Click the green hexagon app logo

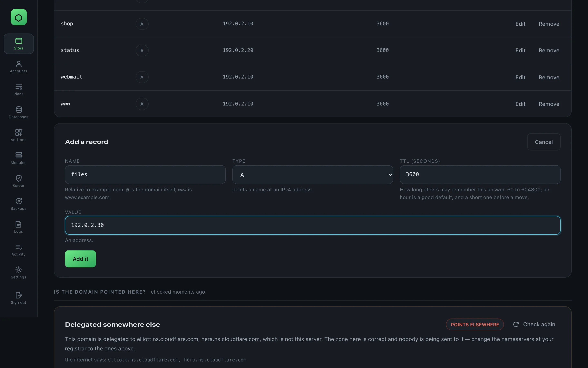tap(19, 17)
